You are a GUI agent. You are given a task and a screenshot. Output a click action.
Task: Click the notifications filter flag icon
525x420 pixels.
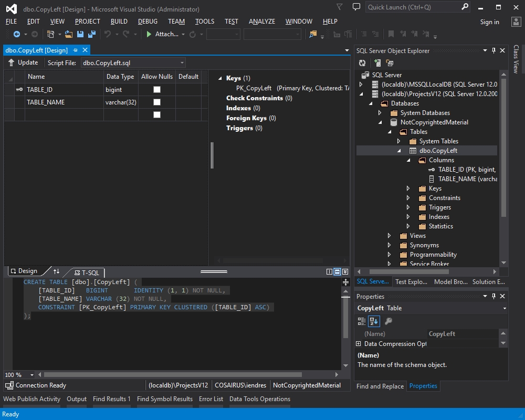tap(340, 7)
